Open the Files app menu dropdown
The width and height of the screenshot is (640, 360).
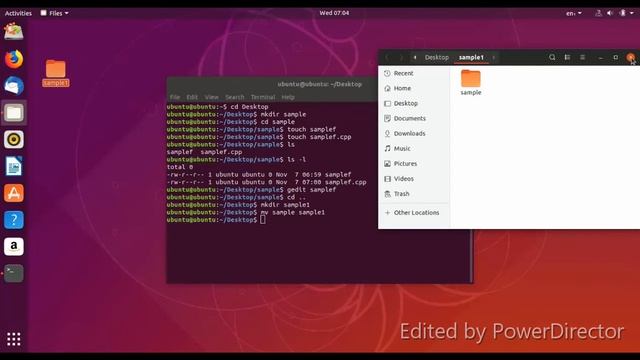(x=55, y=13)
